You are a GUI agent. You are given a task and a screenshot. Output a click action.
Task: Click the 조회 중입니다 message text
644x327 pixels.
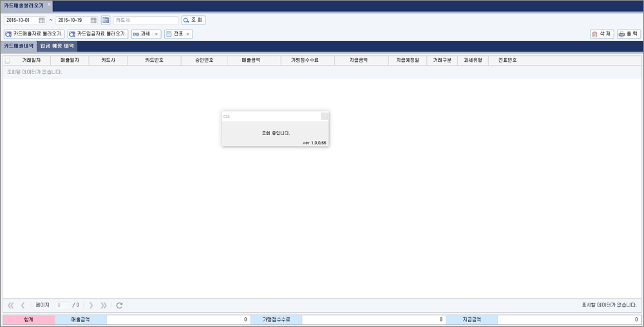coord(276,133)
